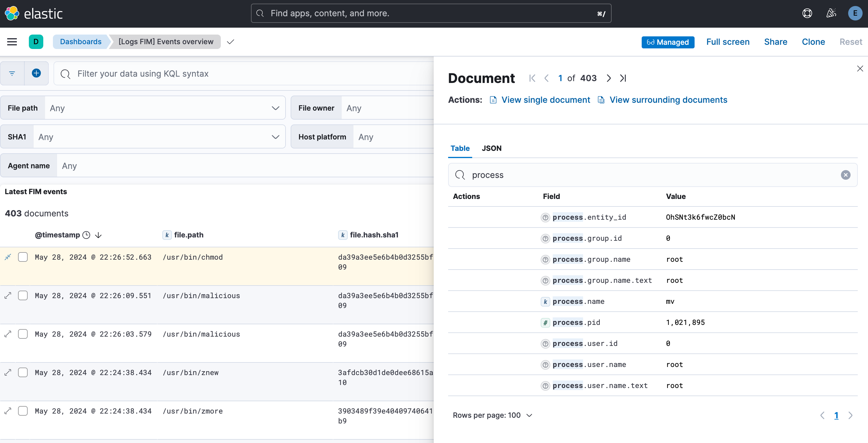Open the File owner control dropdown
The width and height of the screenshot is (868, 443).
[x=387, y=108]
